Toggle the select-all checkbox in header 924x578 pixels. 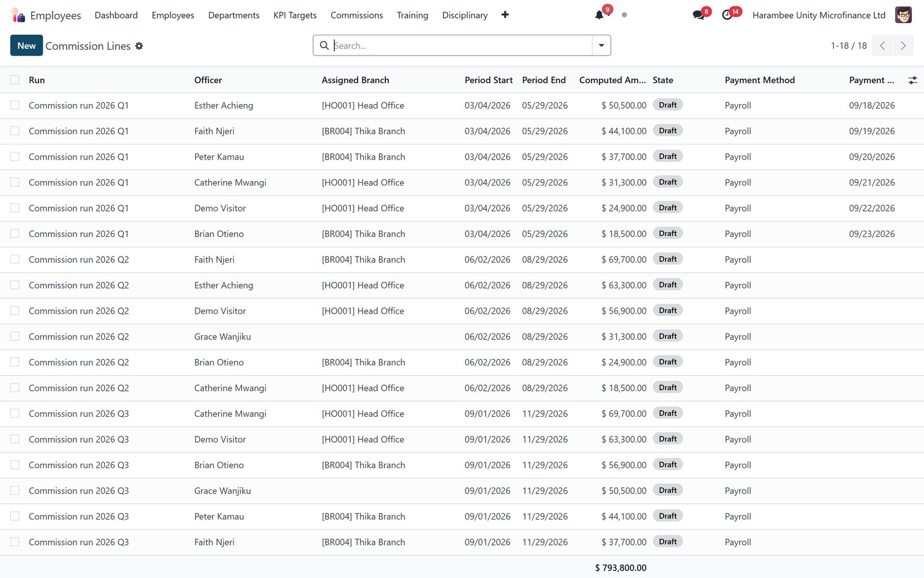tap(15, 80)
